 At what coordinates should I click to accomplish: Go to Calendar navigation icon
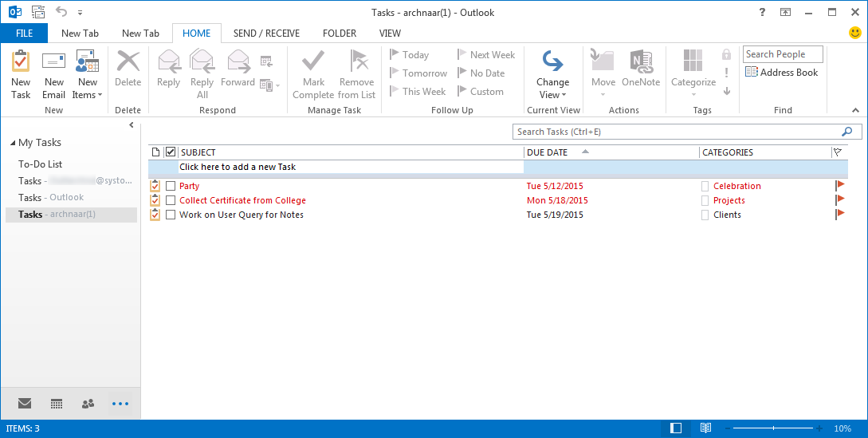[57, 404]
